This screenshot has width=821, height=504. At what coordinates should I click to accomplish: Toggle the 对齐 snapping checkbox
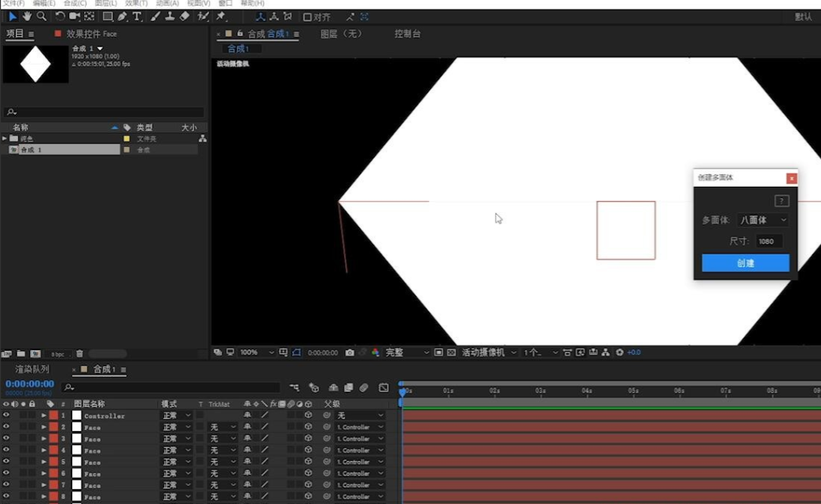pos(307,16)
